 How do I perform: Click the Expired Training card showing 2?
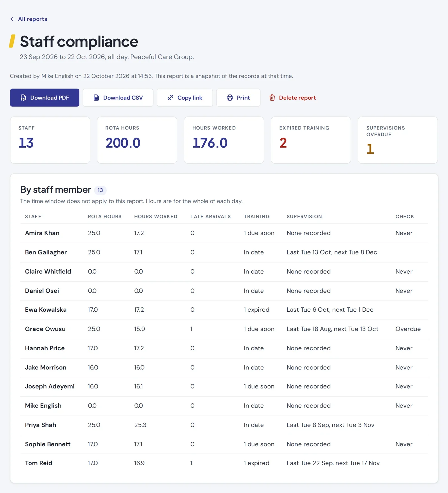point(311,140)
